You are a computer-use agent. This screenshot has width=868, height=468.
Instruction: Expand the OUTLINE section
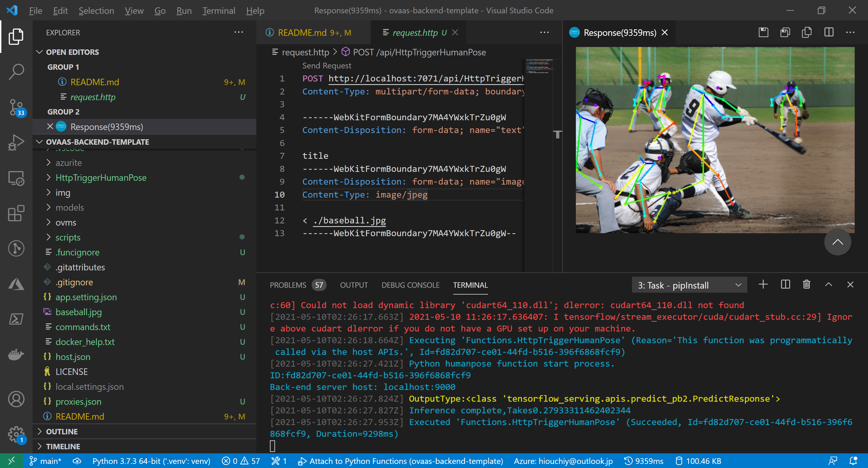[x=62, y=431]
